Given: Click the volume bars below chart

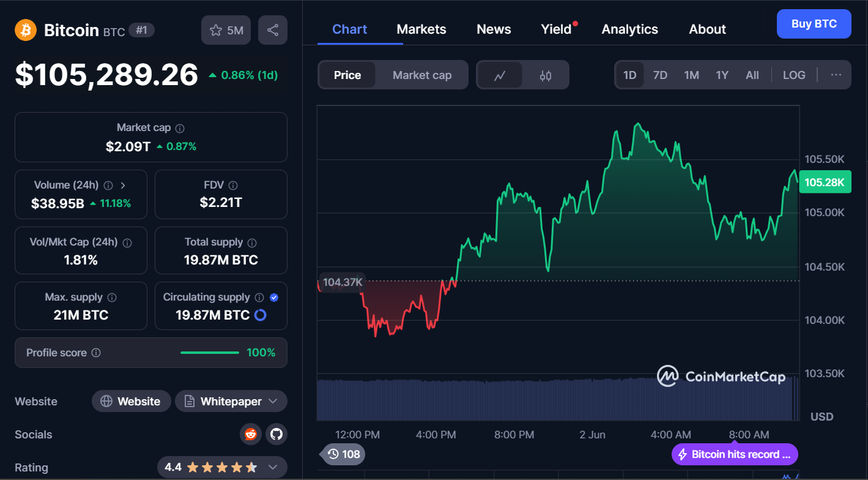Looking at the screenshot, I should pos(558,399).
